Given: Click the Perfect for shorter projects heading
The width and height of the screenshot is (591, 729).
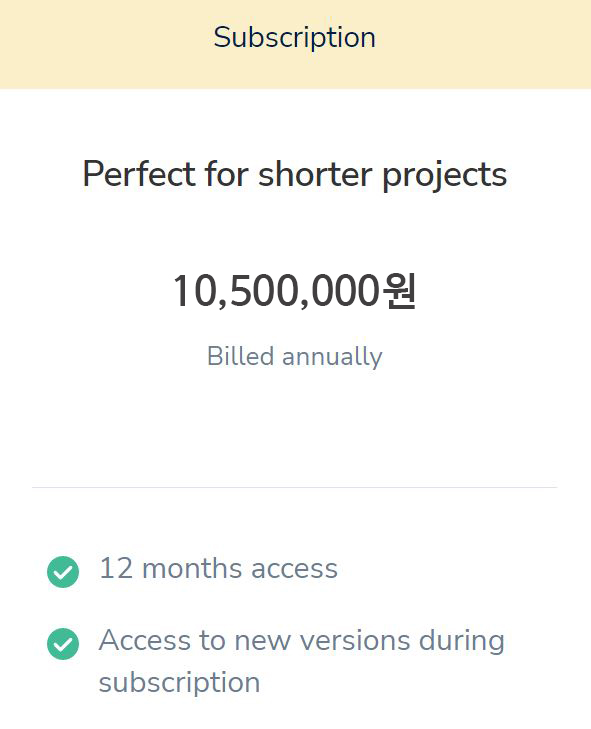Looking at the screenshot, I should 295,175.
